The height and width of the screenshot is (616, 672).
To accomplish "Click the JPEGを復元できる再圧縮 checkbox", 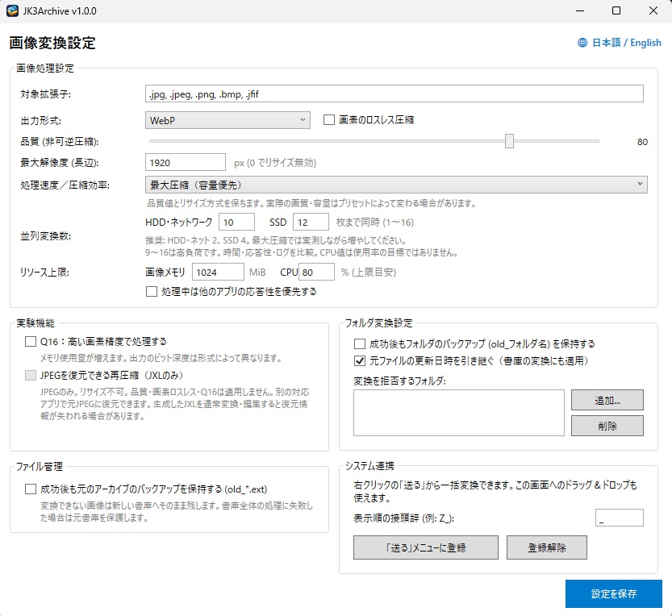I will [31, 375].
